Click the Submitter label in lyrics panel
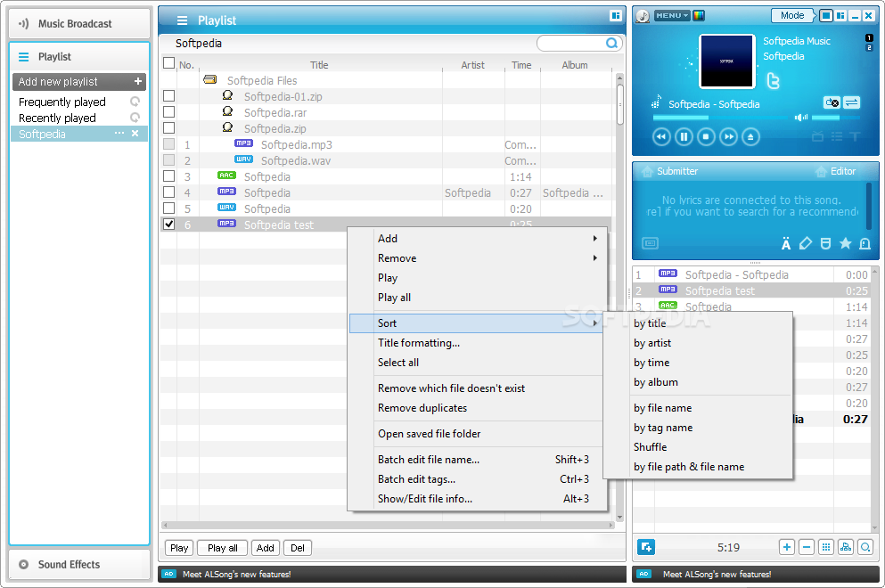Screen dimensions: 885x588 click(677, 171)
